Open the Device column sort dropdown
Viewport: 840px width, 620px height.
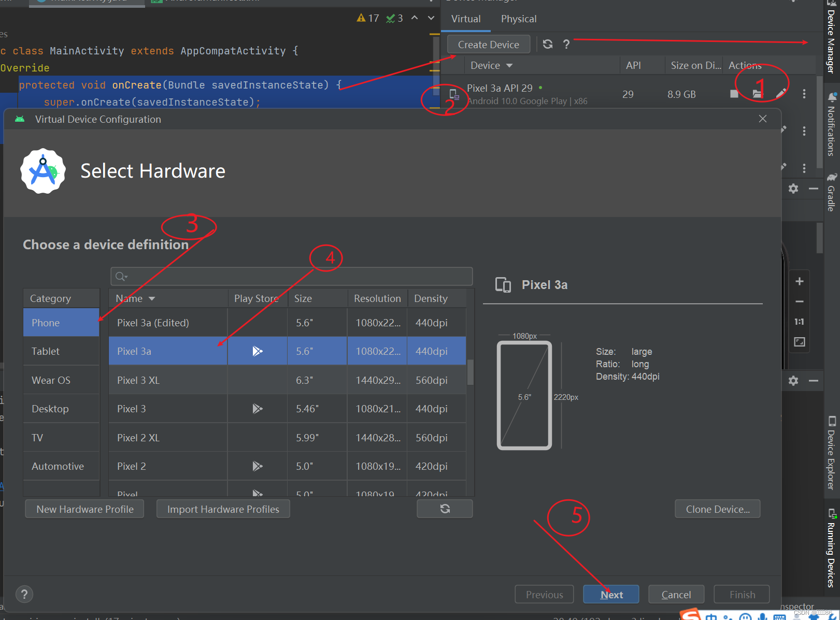point(509,65)
